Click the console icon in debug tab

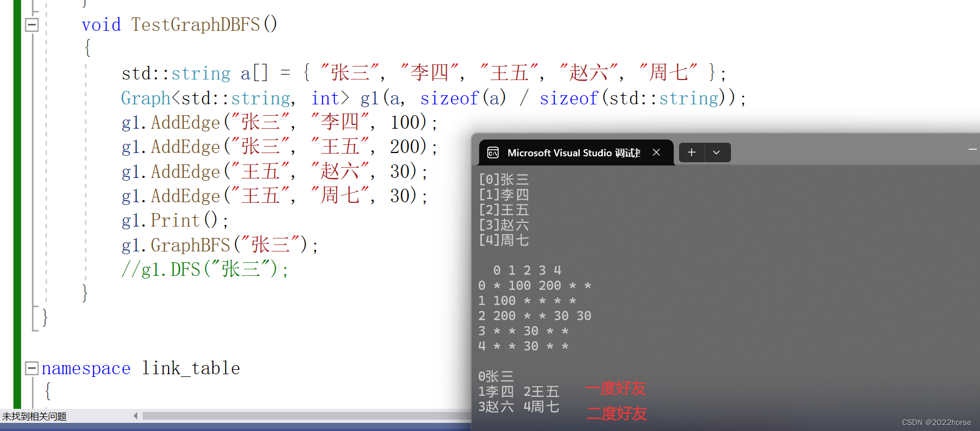click(493, 153)
